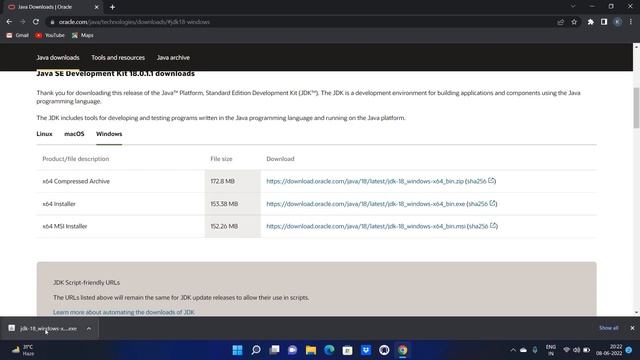Open Gmail bookmark
The height and width of the screenshot is (360, 640).
(18, 36)
